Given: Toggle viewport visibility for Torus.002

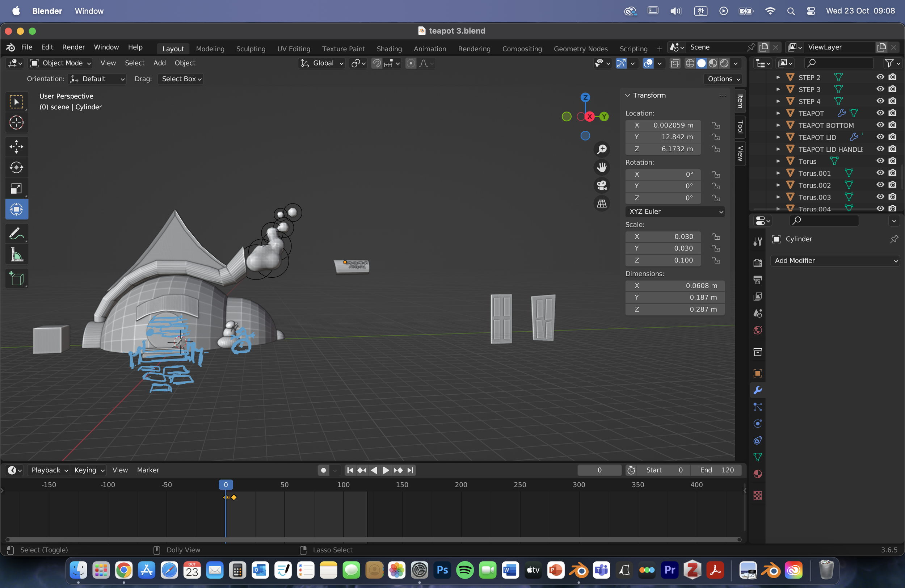Looking at the screenshot, I should pyautogui.click(x=880, y=185).
